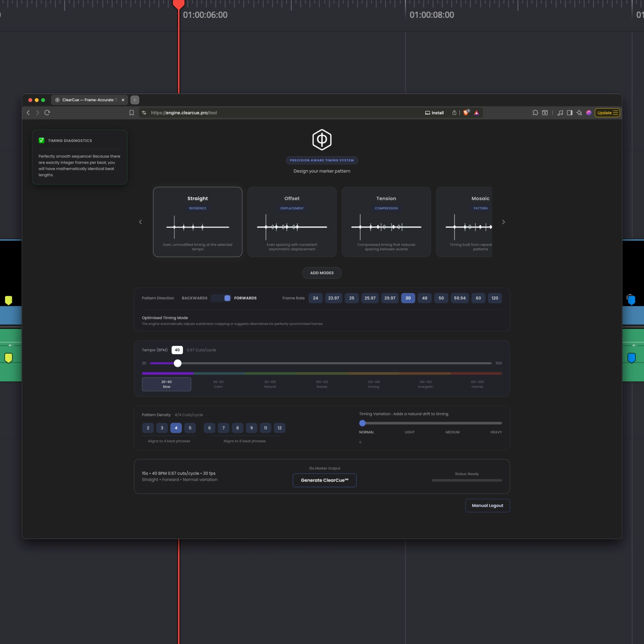Screen dimensions: 644x644
Task: Click the Tempo BPM slider handle
Action: click(178, 363)
